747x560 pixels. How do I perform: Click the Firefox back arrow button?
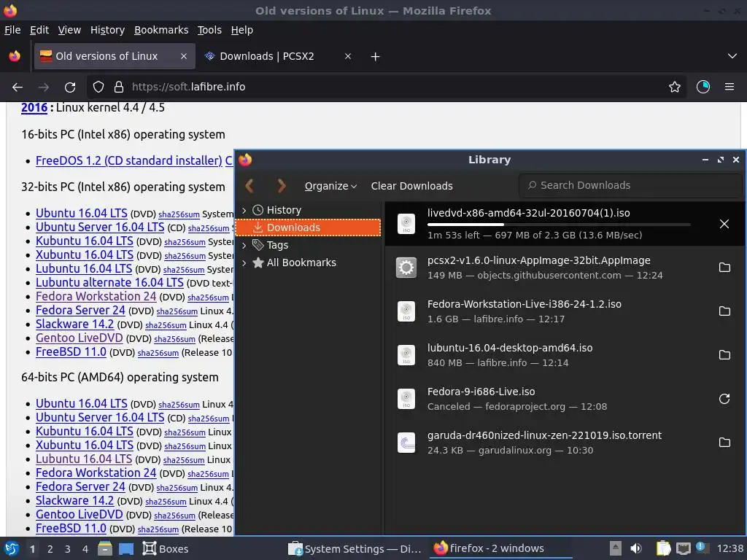(x=18, y=87)
